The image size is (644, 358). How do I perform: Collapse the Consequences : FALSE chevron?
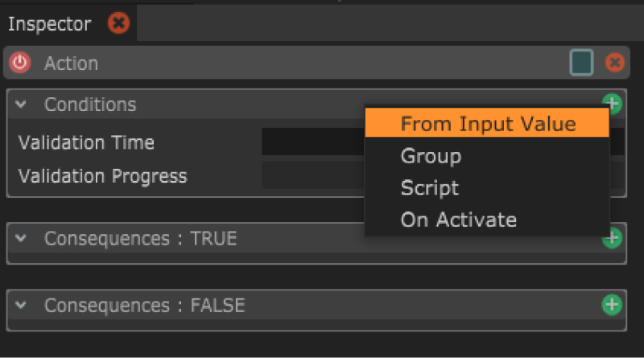pos(22,306)
